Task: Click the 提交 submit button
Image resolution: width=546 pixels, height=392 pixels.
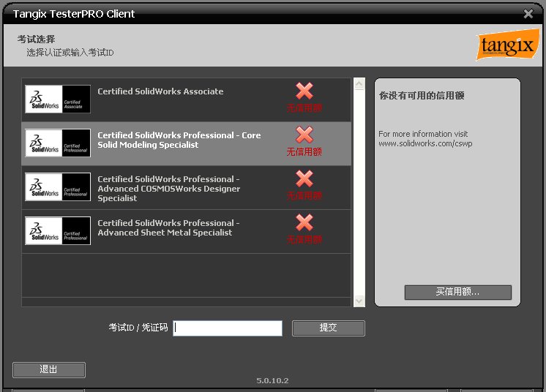Action: coord(329,328)
